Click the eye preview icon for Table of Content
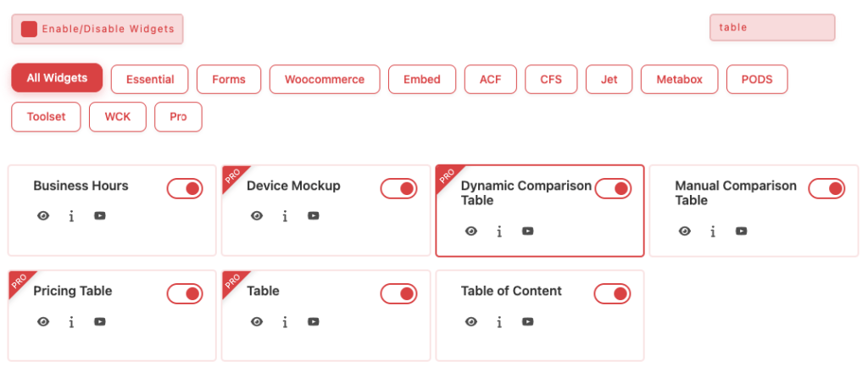The height and width of the screenshot is (373, 868). [x=471, y=321]
